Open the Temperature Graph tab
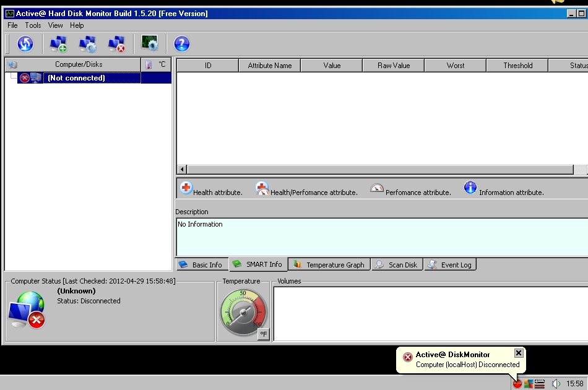Image resolution: width=588 pixels, height=390 pixels. pyautogui.click(x=329, y=265)
